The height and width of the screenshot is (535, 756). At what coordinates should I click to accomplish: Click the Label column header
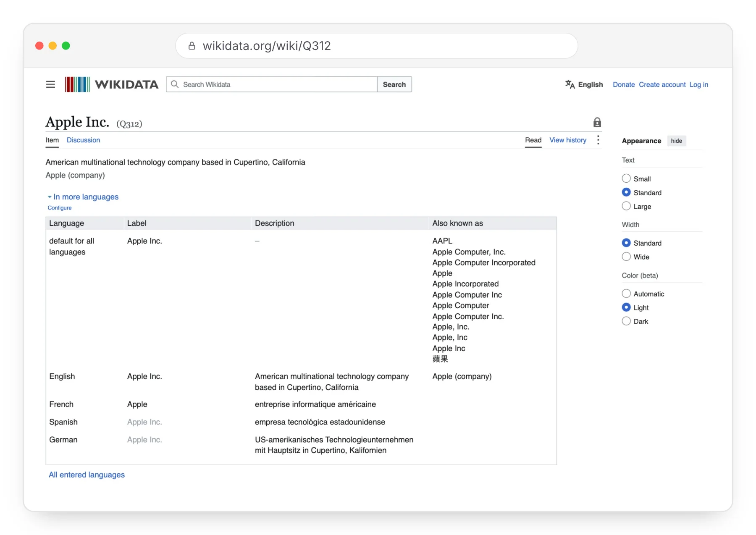[x=137, y=223]
